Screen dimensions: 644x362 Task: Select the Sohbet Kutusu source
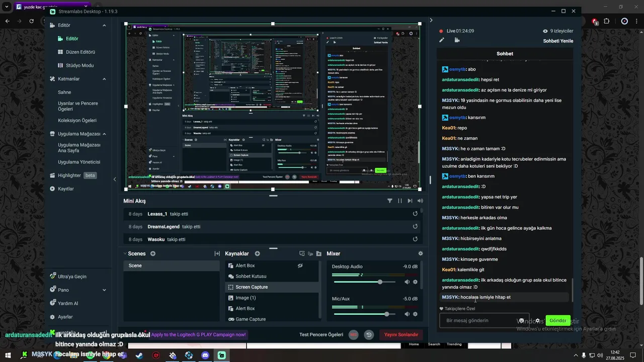coord(272,277)
